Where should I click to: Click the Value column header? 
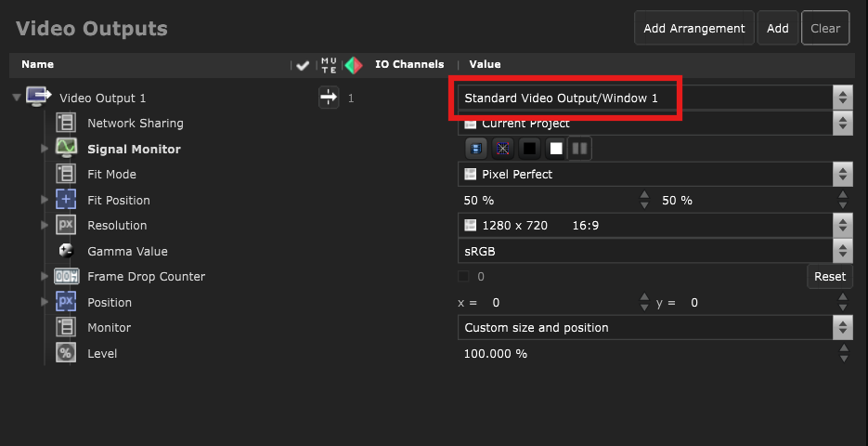(485, 64)
